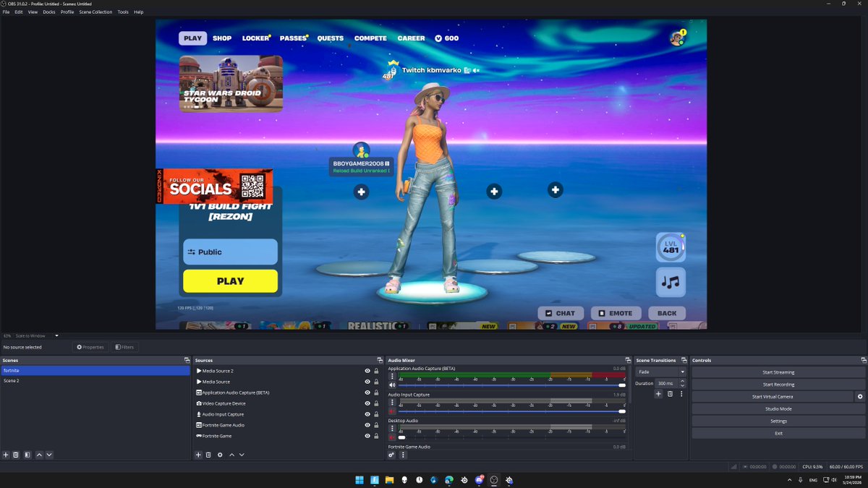This screenshot has height=488, width=868.
Task: Lock the Media Source 2 source
Action: (376, 371)
